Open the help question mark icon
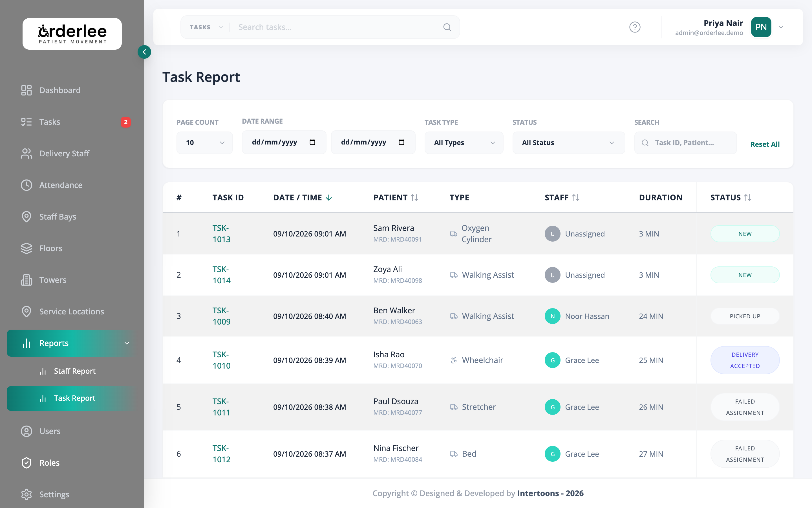Viewport: 812px width, 508px height. point(634,27)
